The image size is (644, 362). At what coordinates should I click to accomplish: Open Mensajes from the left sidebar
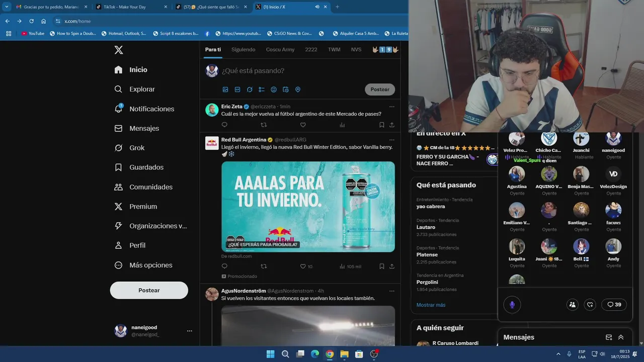coord(136,128)
